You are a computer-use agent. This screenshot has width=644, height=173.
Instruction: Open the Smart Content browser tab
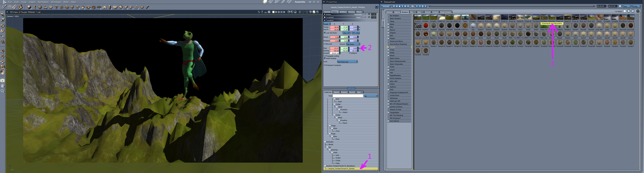point(445,12)
